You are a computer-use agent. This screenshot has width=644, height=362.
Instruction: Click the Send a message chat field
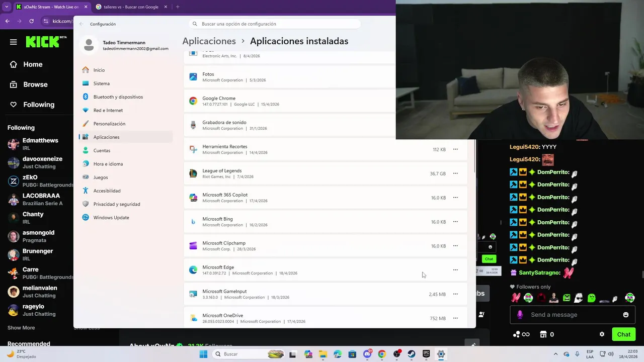point(574,315)
